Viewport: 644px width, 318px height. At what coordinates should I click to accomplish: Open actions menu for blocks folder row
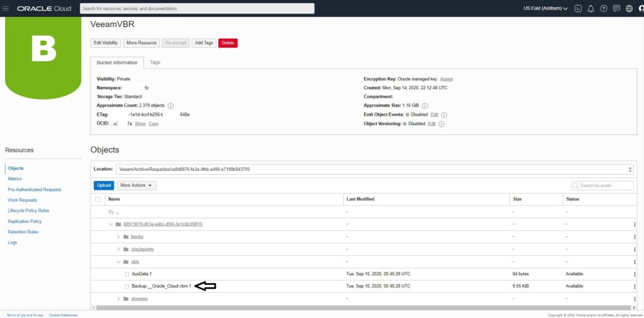point(635,237)
